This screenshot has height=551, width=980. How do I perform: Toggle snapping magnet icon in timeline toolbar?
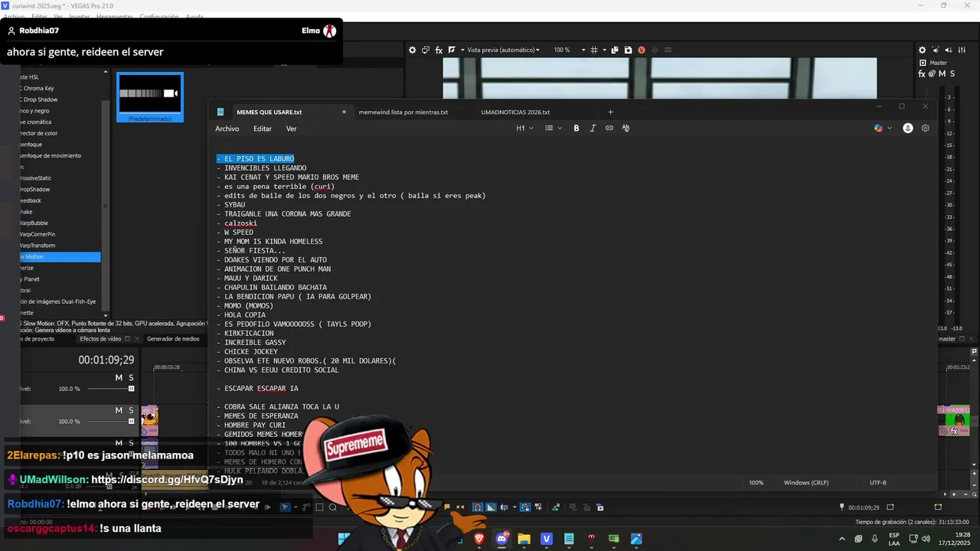pos(478,507)
